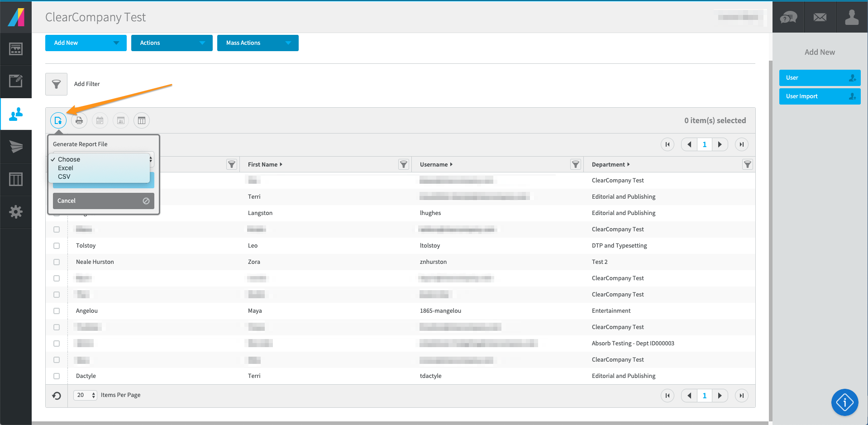868x425 pixels.
Task: Open the user profile icon
Action: [852, 17]
